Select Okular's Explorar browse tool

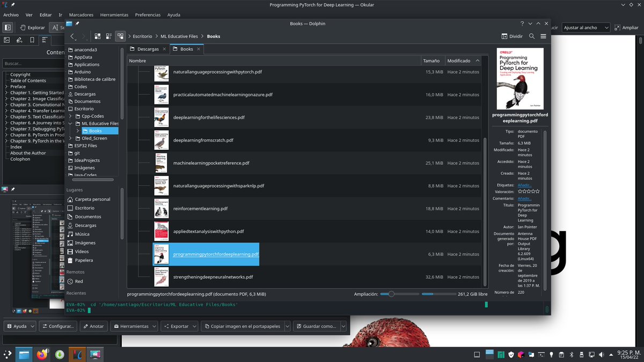pos(32,27)
